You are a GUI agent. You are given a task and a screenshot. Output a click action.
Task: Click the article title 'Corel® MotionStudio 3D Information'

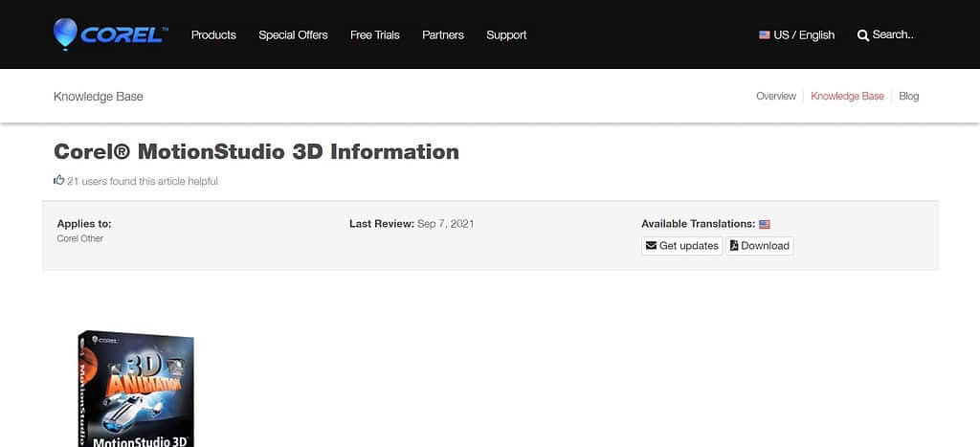[x=256, y=151]
